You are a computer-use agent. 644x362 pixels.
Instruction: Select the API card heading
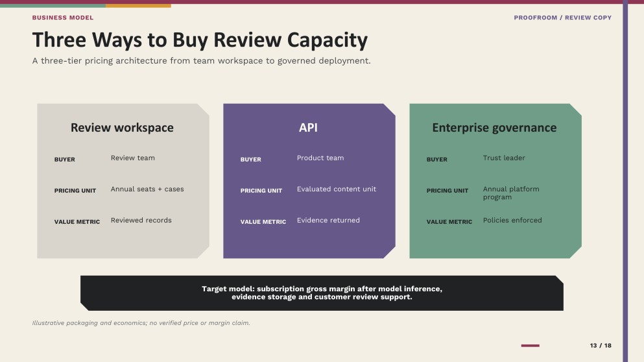(308, 127)
